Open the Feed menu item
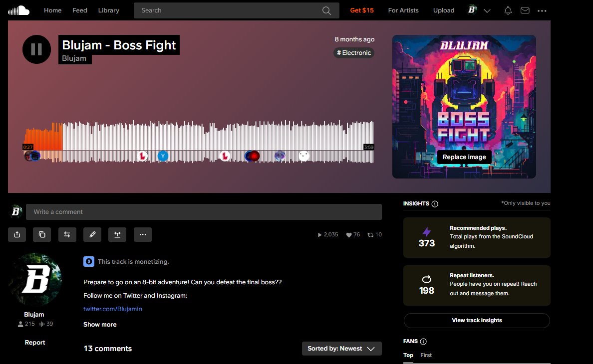593x364 pixels. coord(79,10)
